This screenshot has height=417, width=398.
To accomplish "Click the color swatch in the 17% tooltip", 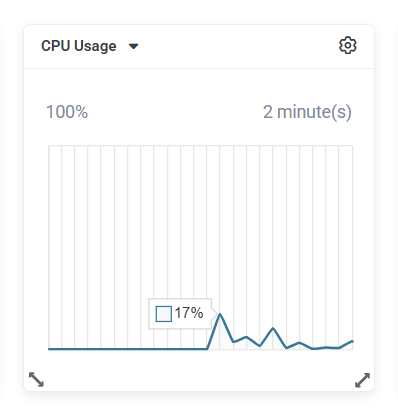I will pos(164,314).
